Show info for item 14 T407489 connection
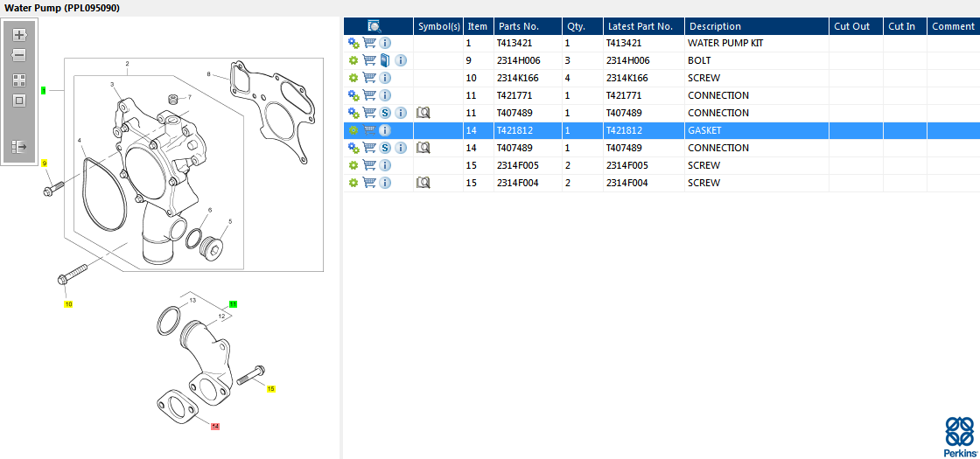Screen dimensions: 980x459 pos(402,148)
